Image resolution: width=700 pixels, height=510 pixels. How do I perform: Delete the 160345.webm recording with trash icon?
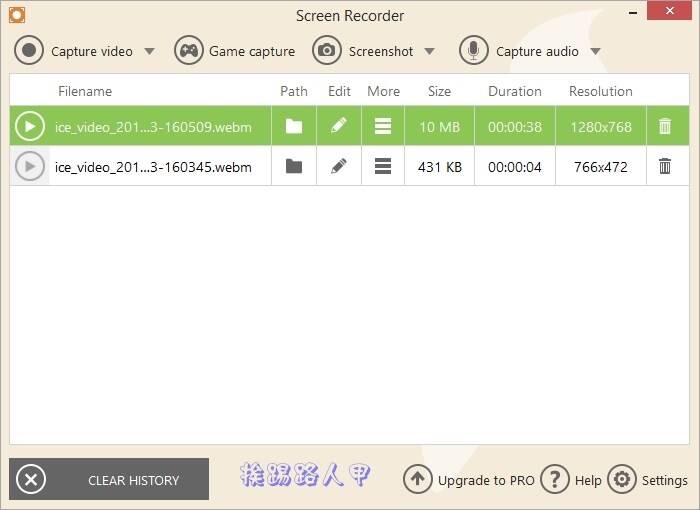pyautogui.click(x=665, y=166)
